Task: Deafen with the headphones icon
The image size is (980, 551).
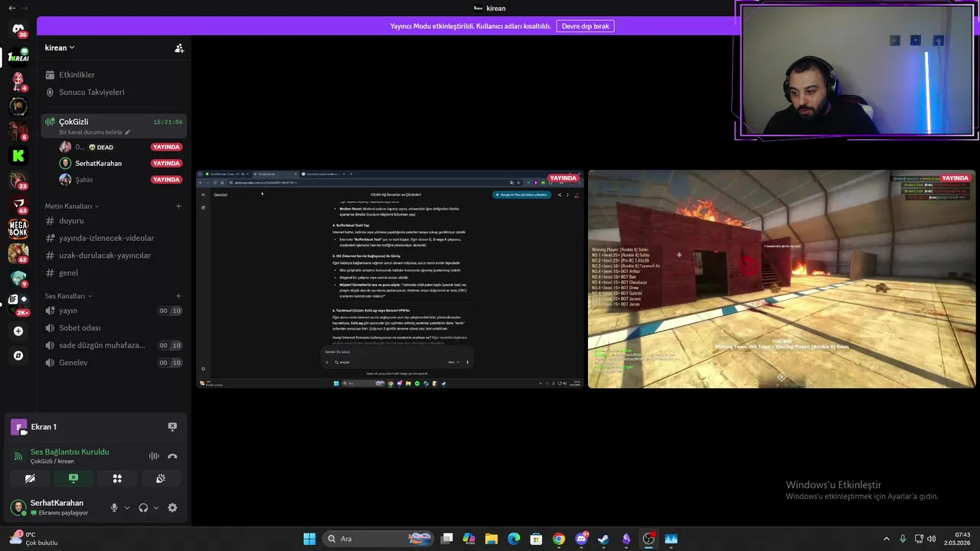Action: click(143, 507)
